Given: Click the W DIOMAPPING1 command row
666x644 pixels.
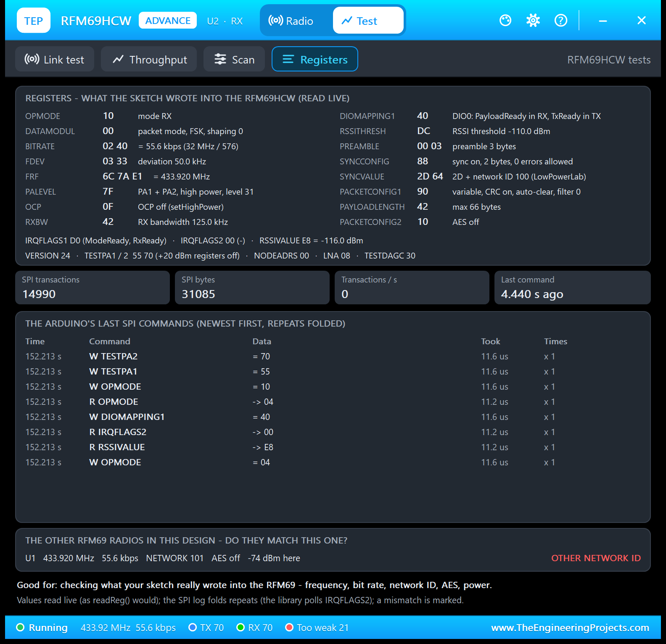Looking at the screenshot, I should click(333, 417).
